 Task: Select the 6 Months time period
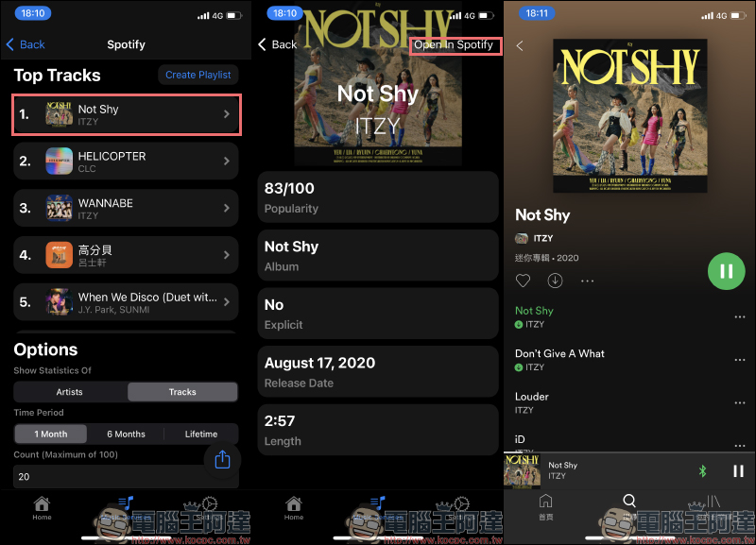pos(126,434)
